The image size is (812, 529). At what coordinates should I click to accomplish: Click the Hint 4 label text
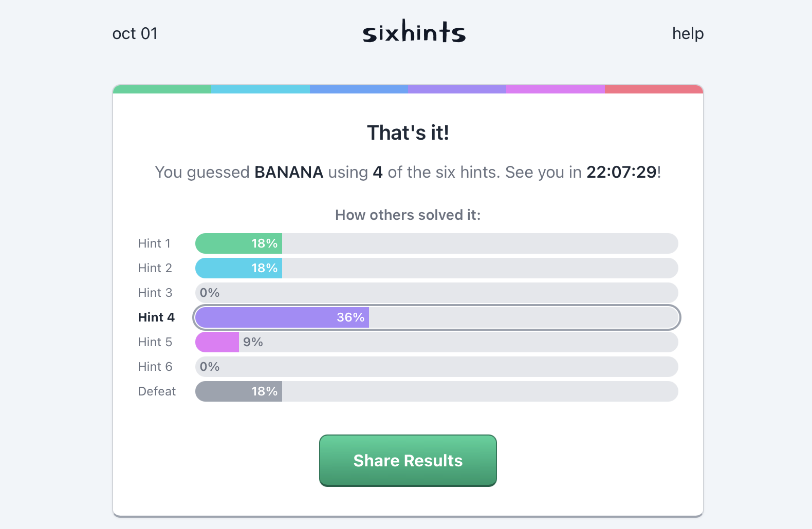click(x=156, y=317)
